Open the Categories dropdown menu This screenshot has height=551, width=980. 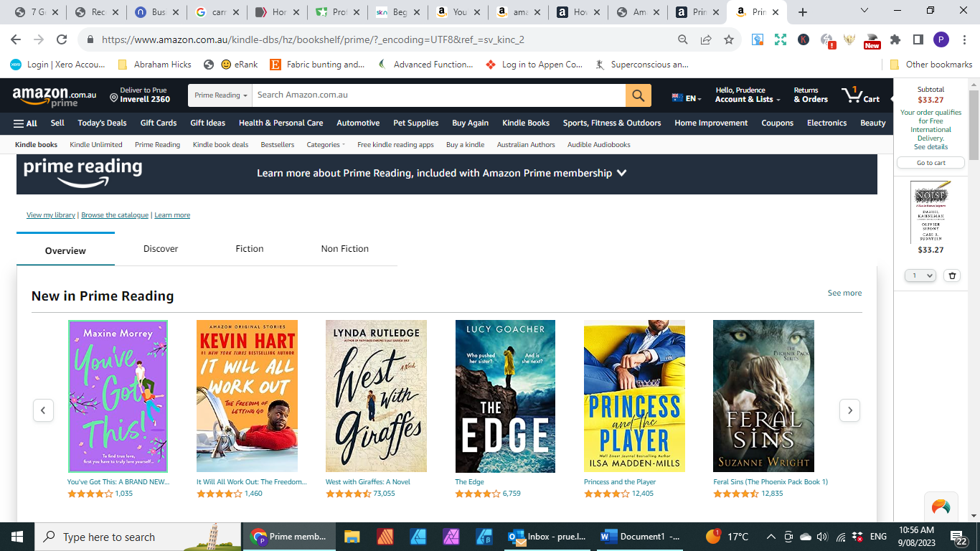point(326,145)
